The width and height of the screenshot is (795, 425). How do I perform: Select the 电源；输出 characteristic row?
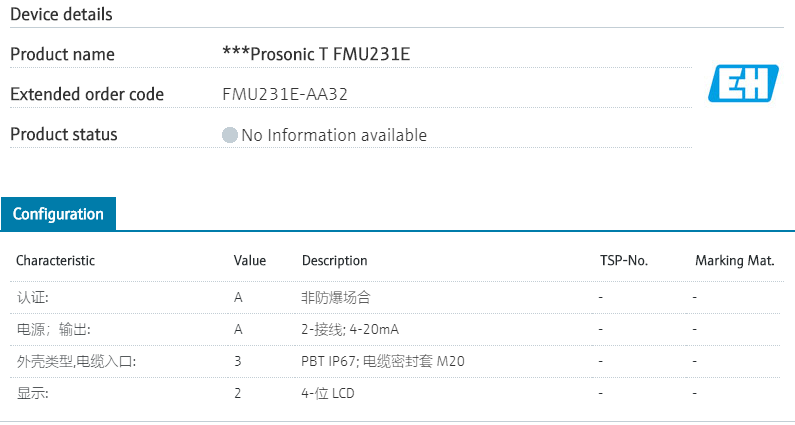pos(46,329)
